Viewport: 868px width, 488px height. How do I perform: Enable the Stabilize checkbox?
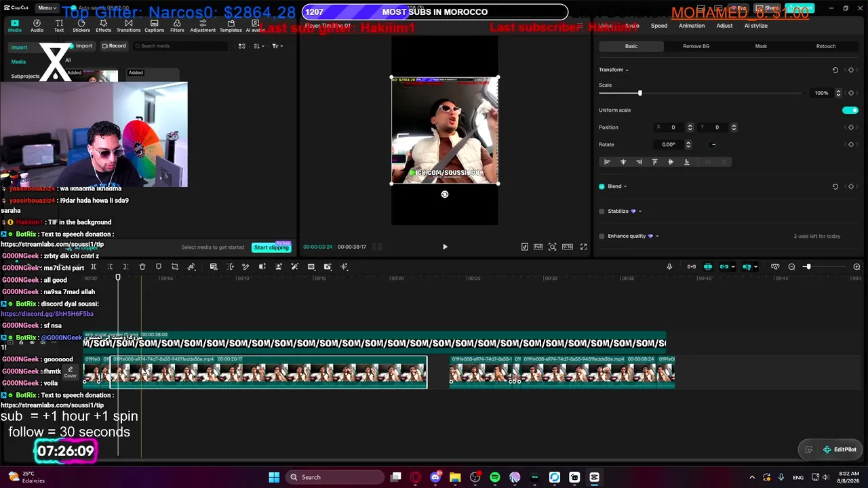click(601, 211)
